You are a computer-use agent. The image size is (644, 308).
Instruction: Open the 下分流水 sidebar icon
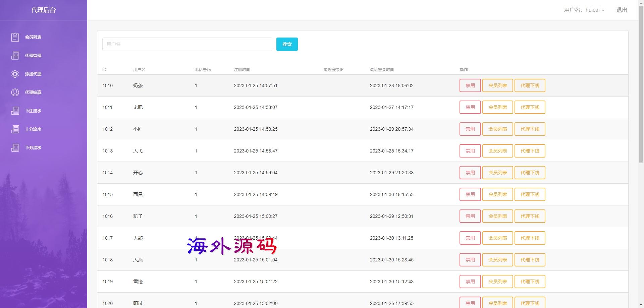pyautogui.click(x=15, y=147)
